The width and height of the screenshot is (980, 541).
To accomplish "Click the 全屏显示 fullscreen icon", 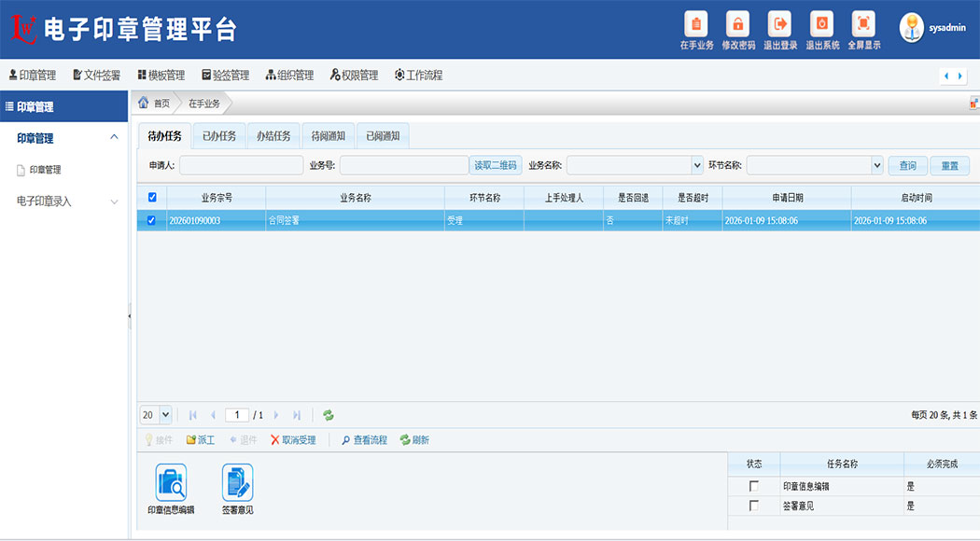I will click(863, 24).
